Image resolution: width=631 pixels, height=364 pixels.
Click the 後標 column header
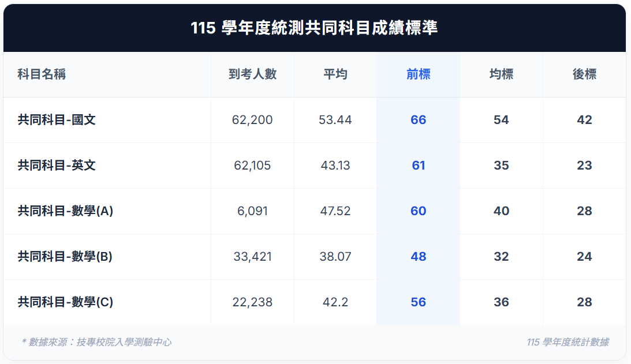point(584,74)
